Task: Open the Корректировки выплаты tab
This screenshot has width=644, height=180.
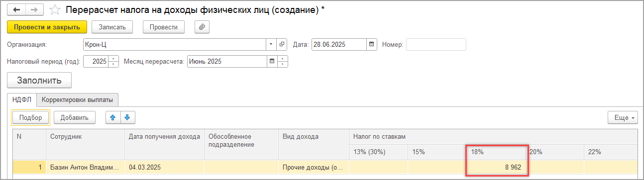Action: tap(77, 100)
